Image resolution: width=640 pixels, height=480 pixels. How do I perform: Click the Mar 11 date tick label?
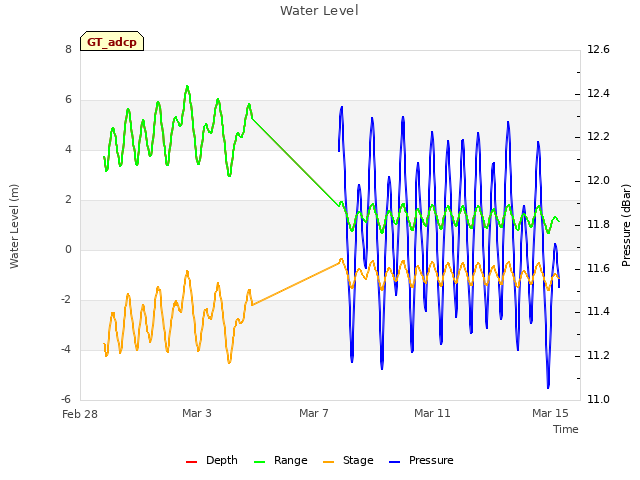click(432, 413)
